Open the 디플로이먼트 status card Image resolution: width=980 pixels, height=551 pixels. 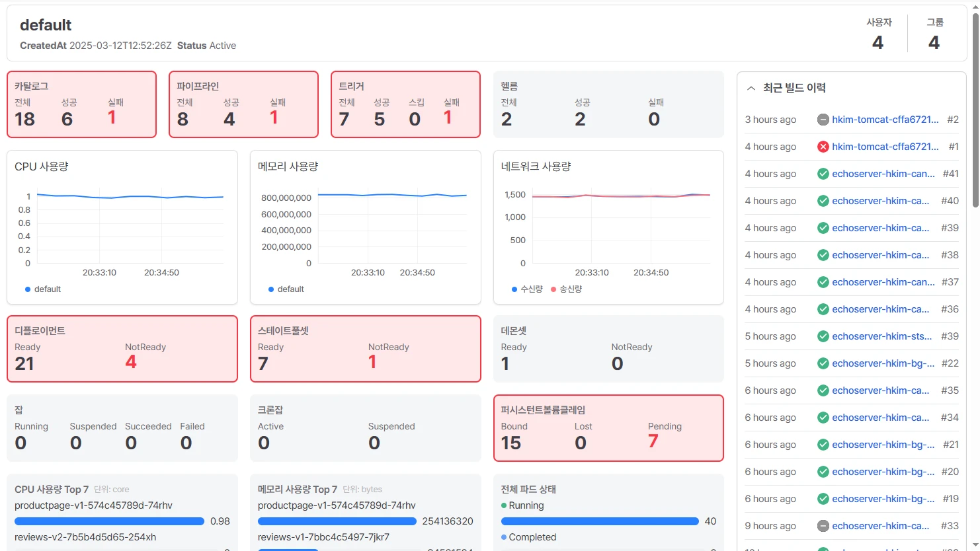click(x=122, y=349)
